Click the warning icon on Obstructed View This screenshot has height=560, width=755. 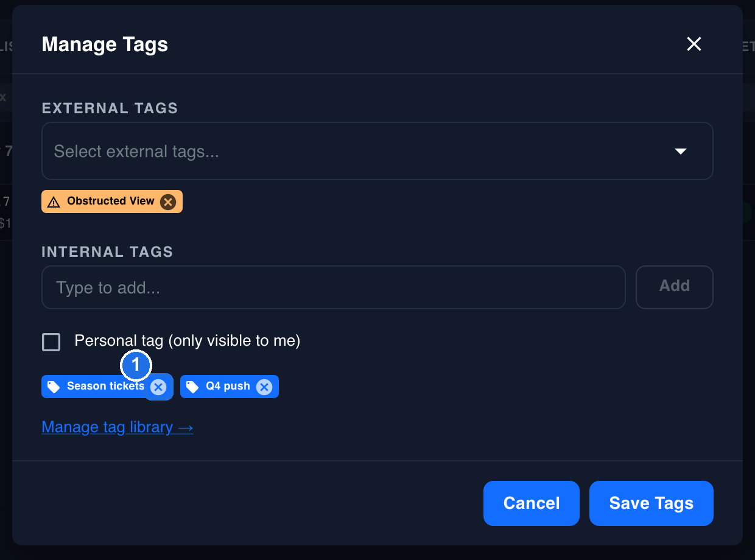(x=54, y=202)
